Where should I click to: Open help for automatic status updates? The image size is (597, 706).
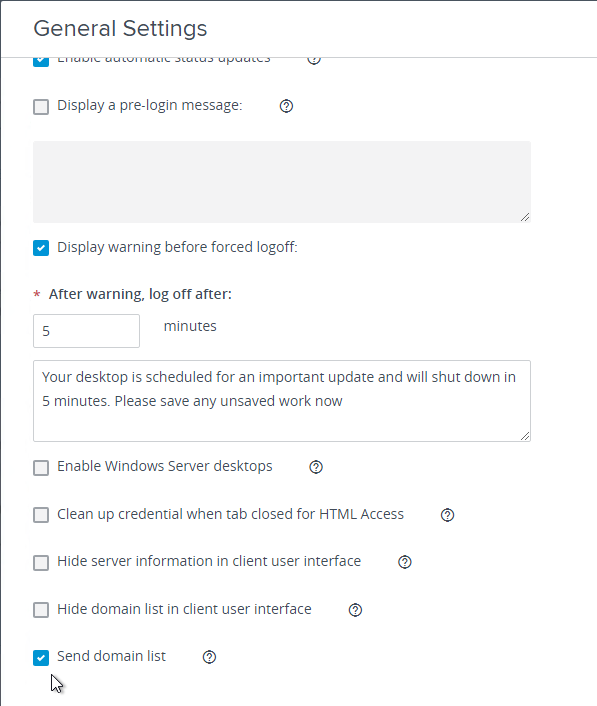[314, 60]
